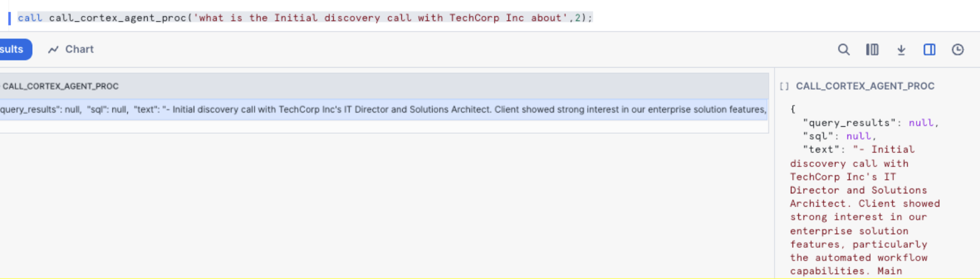Select the result row with discovery call text
The height and width of the screenshot is (279, 980).
coord(383,110)
